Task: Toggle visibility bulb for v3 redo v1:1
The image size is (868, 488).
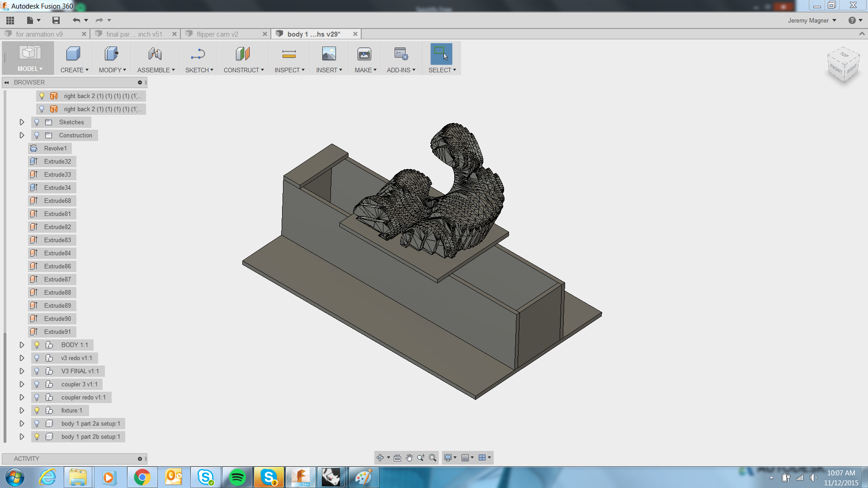Action: tap(37, 358)
